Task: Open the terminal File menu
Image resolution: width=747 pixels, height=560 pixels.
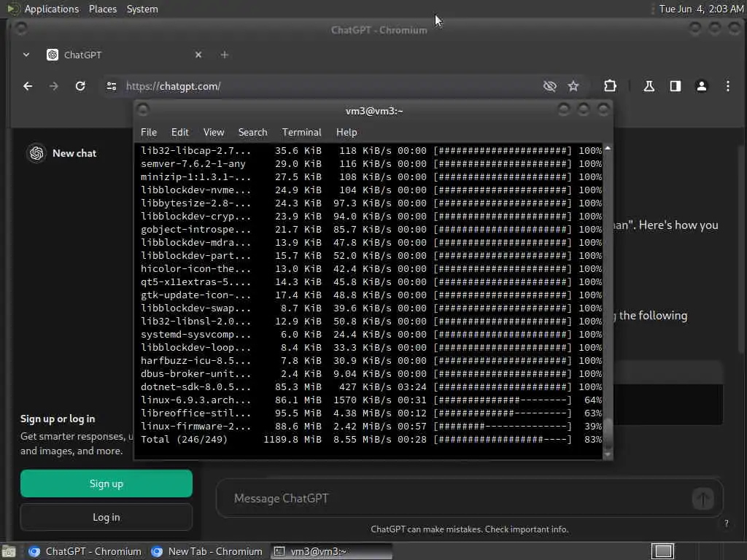Action: (149, 133)
